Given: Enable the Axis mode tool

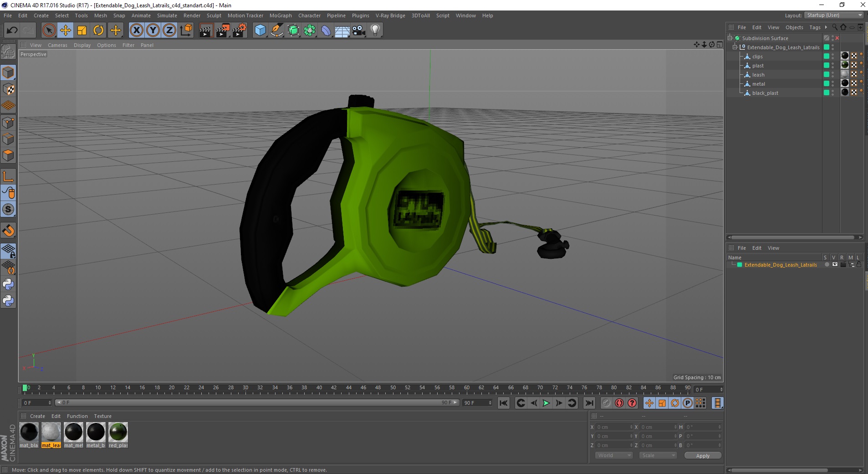Looking at the screenshot, I should (x=8, y=176).
